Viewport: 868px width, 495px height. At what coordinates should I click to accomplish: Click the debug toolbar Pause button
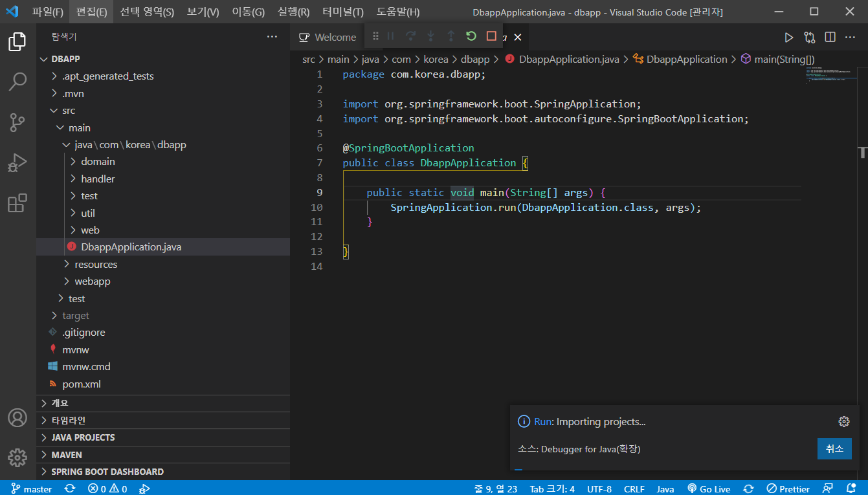coord(391,36)
